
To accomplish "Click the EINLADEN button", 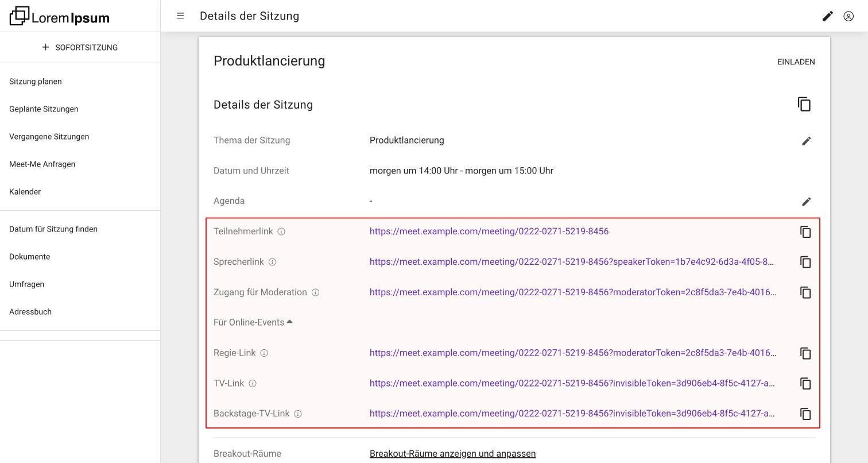I will click(796, 62).
